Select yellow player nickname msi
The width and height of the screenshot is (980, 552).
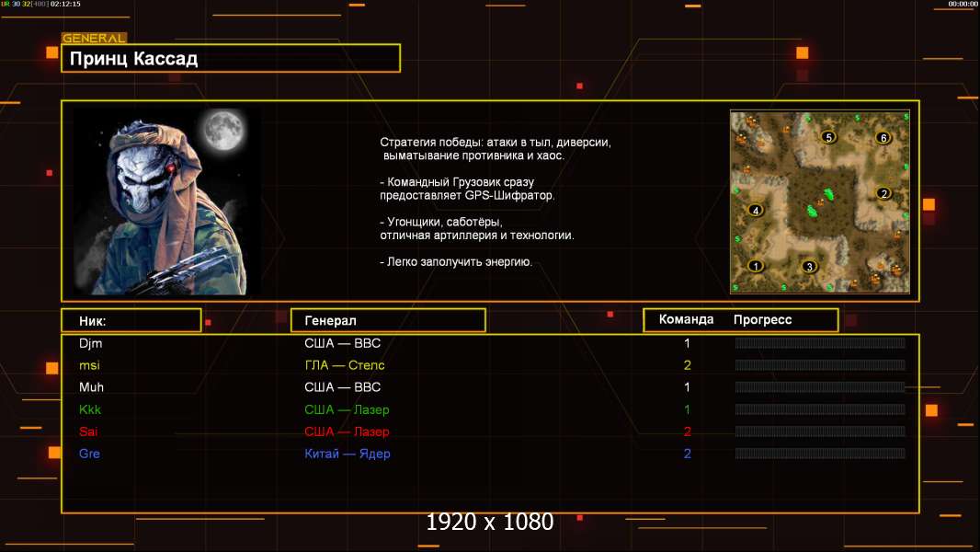[89, 365]
